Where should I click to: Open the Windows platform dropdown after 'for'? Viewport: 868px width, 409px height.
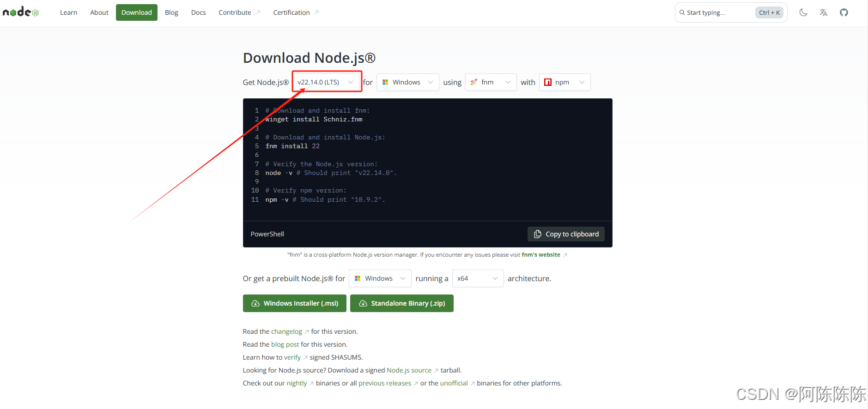click(x=408, y=82)
